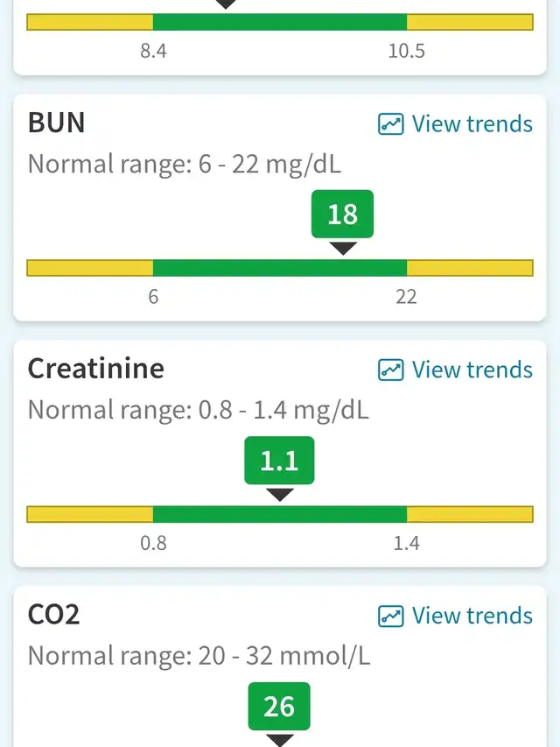Viewport: 560px width, 747px height.
Task: Click green segment of the topmost range bar
Action: pos(280,22)
